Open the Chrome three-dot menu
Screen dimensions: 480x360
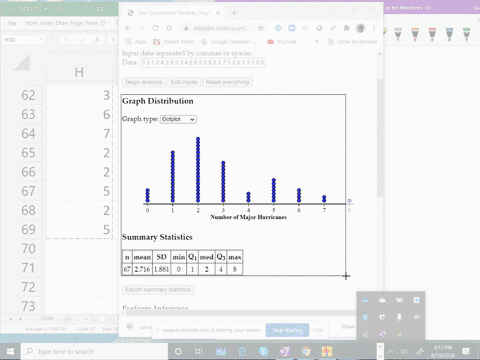tap(374, 28)
